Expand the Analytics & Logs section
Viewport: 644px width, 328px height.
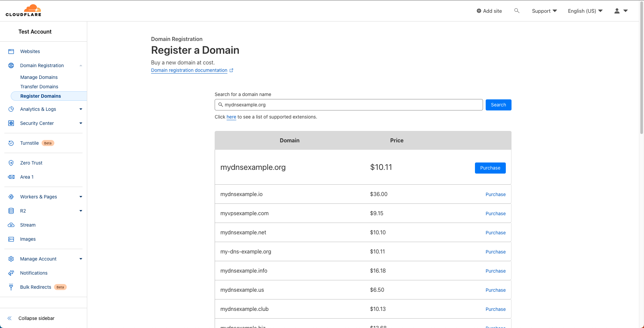tap(80, 109)
